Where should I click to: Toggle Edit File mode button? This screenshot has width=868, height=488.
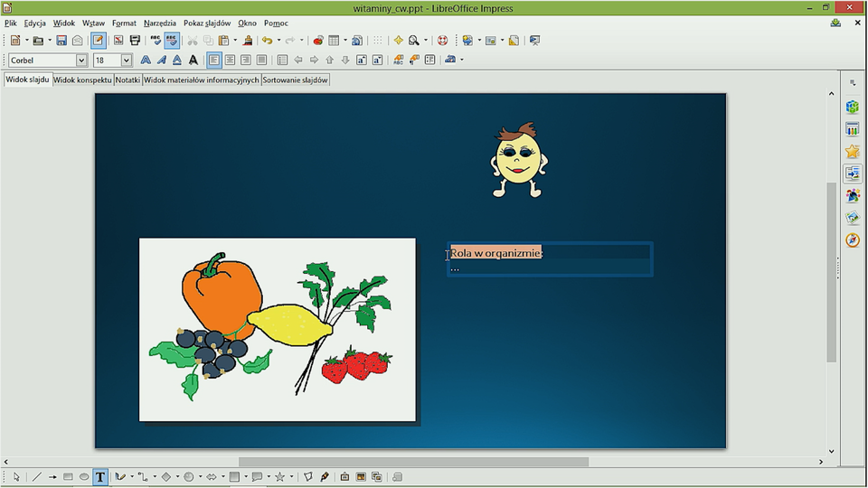[98, 41]
